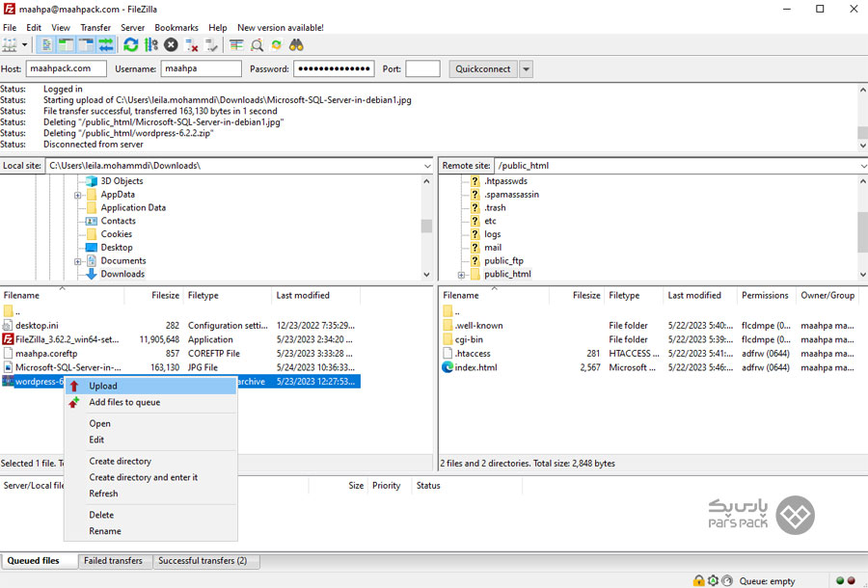
Task: Select Create directory in context menu
Action: [x=150, y=461]
